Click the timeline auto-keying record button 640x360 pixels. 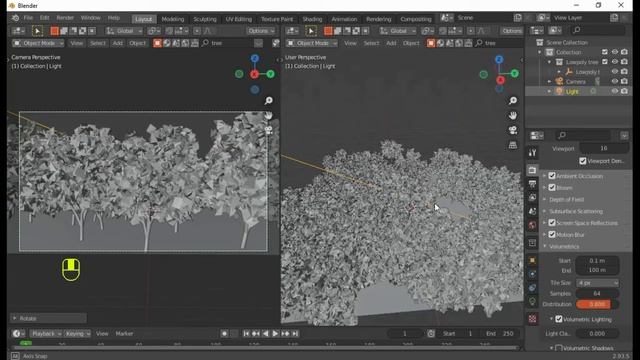click(x=224, y=333)
